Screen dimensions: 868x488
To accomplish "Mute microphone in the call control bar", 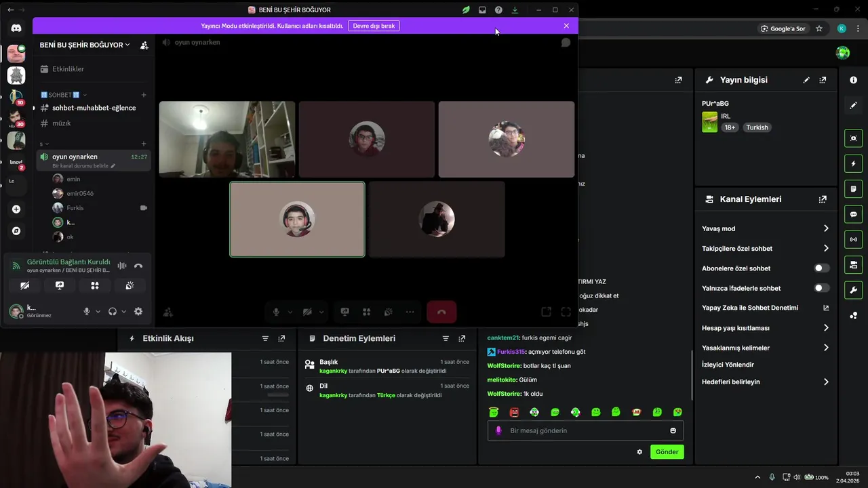I will (x=276, y=312).
